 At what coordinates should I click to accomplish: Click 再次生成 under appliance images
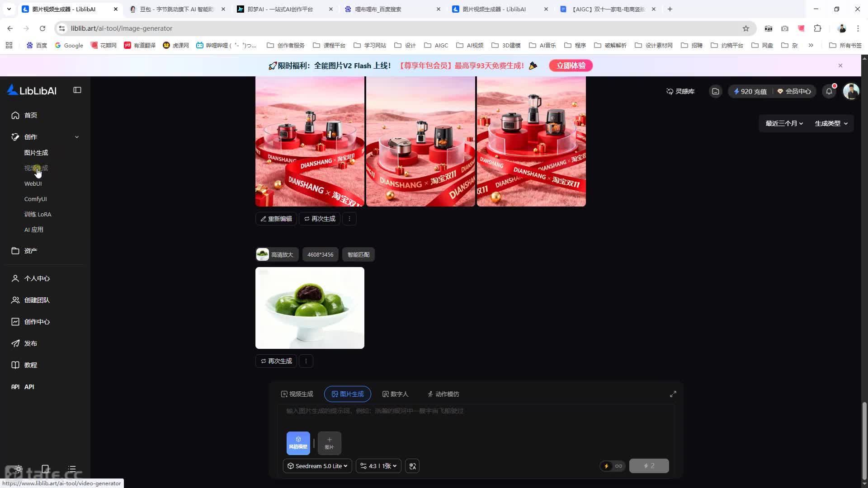[x=320, y=219]
